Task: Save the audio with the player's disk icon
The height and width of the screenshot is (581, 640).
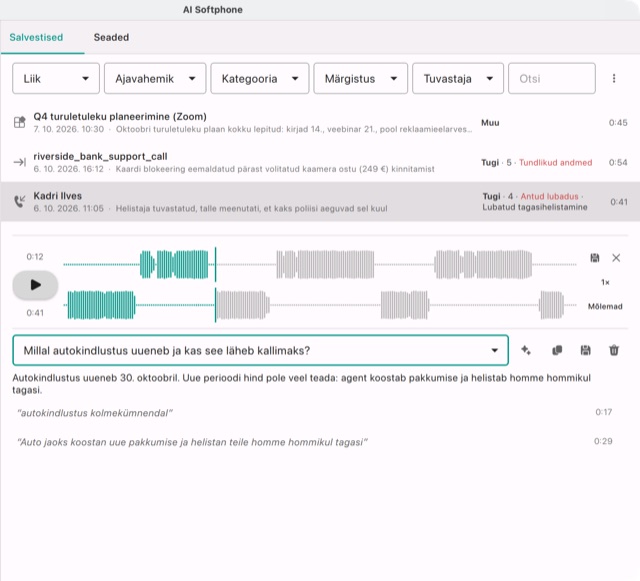Action: tap(595, 258)
